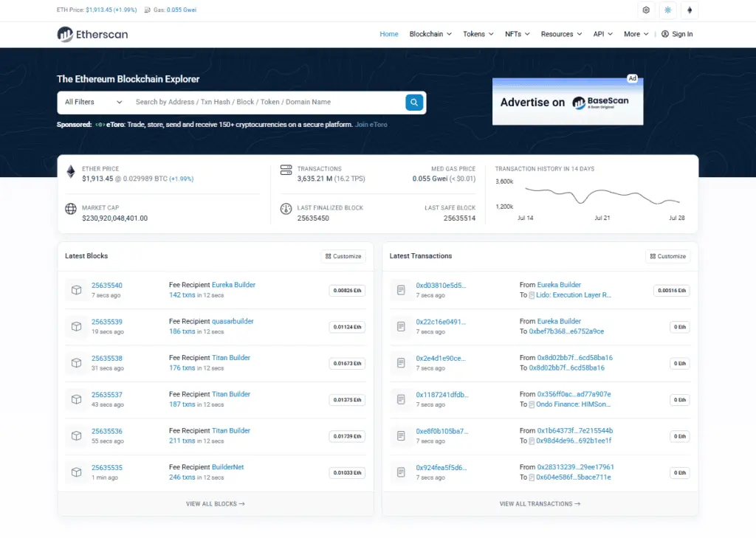Click the Etherscan logo
Image resolution: width=756 pixels, height=538 pixels.
coord(92,34)
